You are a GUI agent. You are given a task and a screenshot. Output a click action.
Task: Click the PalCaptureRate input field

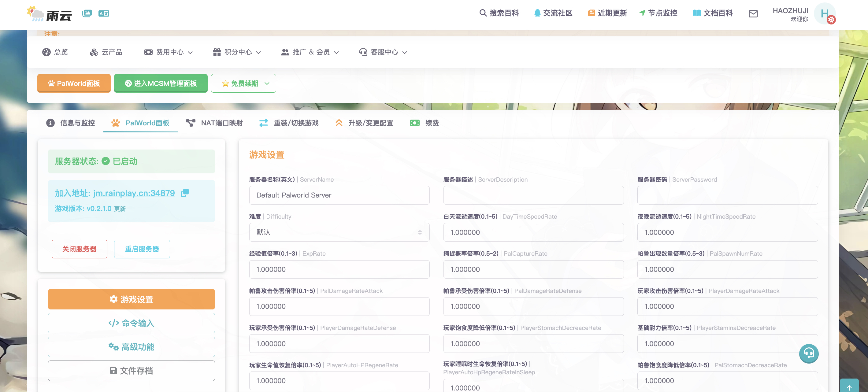(x=533, y=269)
